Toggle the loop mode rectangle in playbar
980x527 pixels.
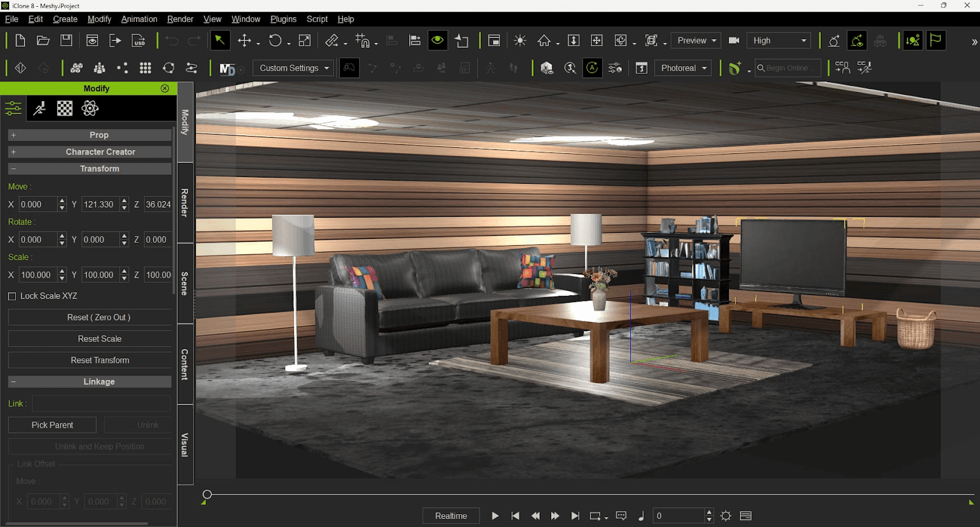[x=595, y=516]
